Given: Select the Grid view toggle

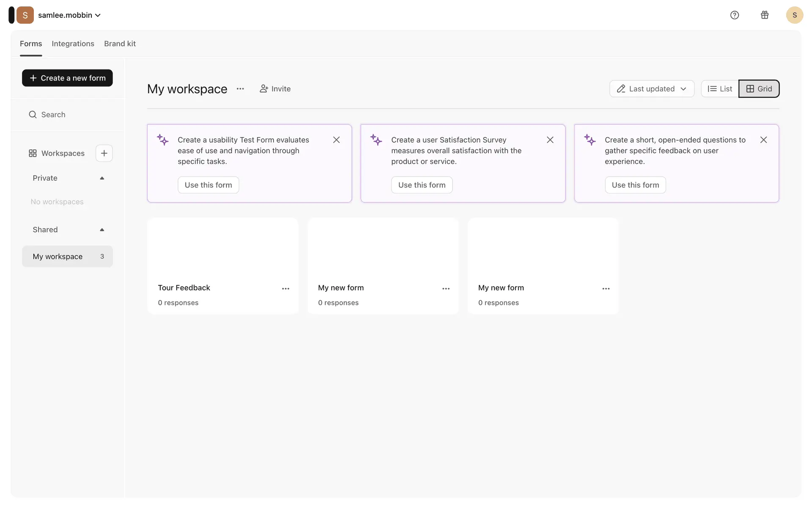Looking at the screenshot, I should tap(759, 89).
